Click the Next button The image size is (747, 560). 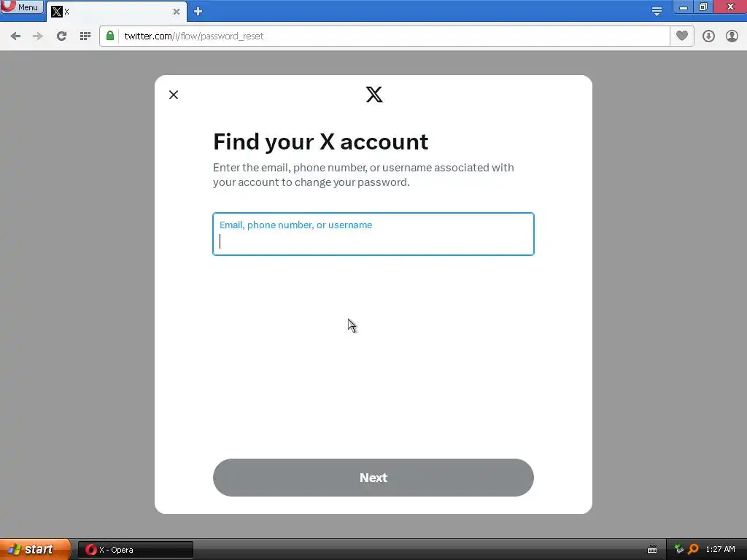click(373, 478)
